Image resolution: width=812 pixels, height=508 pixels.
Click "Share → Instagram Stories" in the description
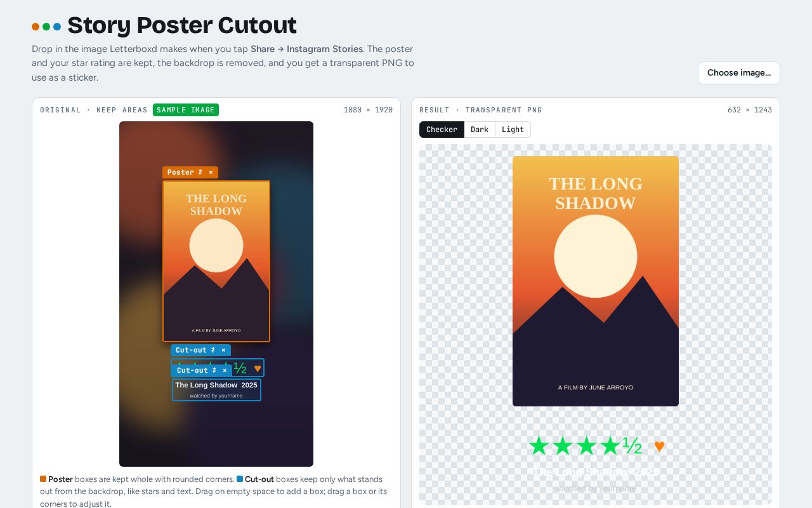tap(306, 49)
